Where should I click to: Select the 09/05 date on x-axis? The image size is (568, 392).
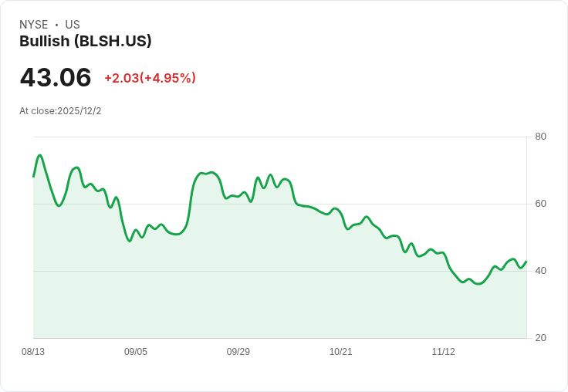click(136, 352)
